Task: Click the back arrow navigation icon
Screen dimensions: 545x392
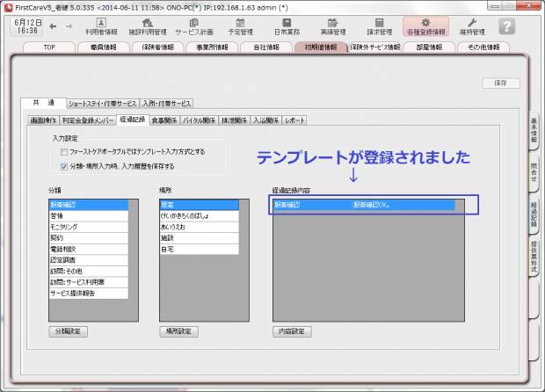Action: [x=53, y=26]
